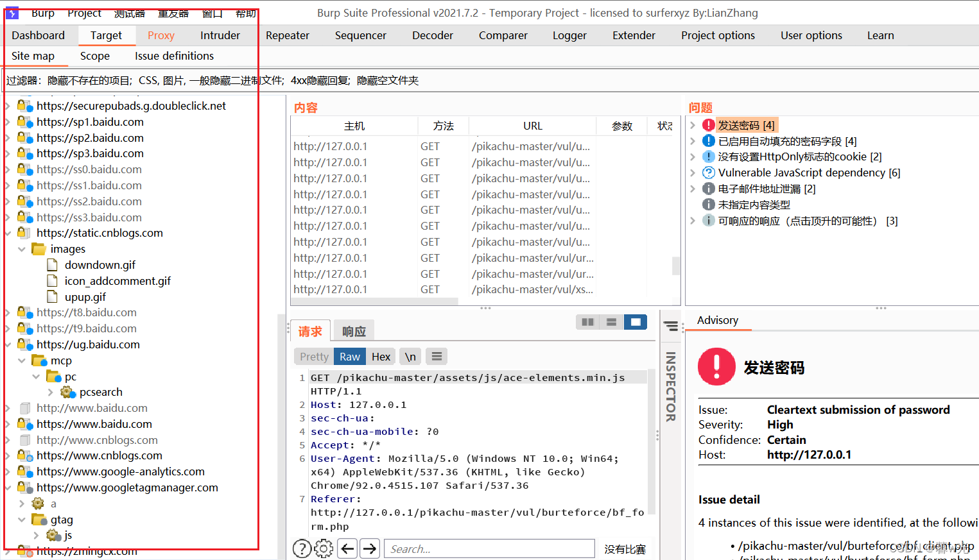Viewport: 979px width, 560px height.
Task: Click gear icon of item a
Action: tap(39, 504)
